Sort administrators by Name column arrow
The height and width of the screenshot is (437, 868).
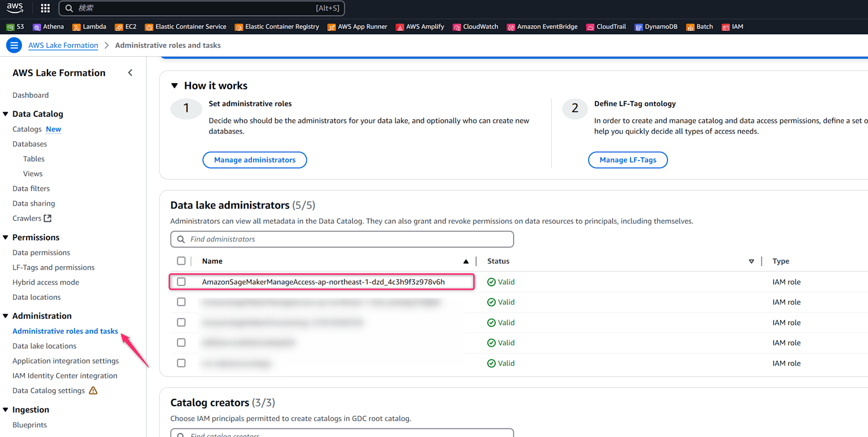tap(466, 261)
